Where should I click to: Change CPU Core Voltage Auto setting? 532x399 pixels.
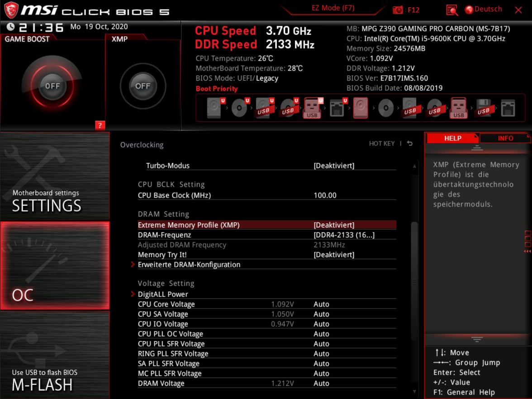[321, 304]
